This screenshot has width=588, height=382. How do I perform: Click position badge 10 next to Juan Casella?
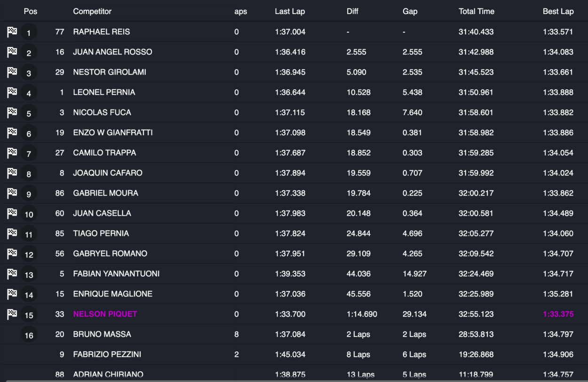point(29,214)
